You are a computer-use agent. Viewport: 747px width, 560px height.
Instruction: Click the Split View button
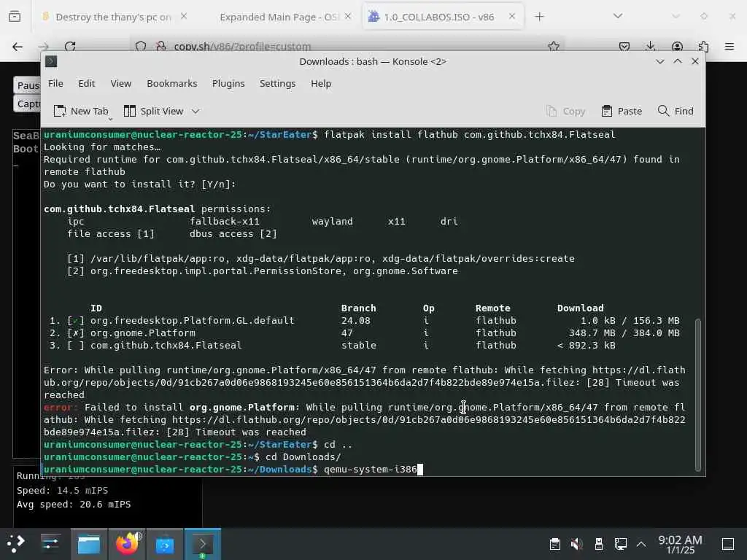[153, 111]
